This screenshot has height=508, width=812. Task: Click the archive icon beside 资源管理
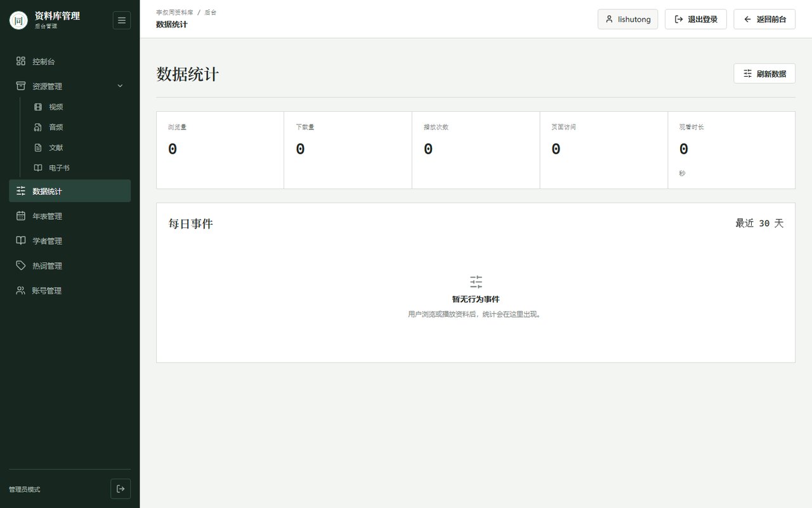[21, 86]
